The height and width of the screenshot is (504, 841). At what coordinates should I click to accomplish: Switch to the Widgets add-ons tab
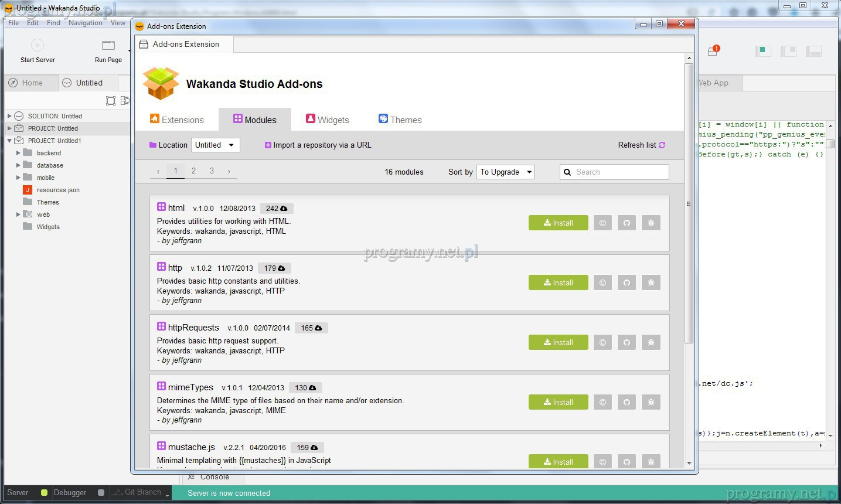327,120
